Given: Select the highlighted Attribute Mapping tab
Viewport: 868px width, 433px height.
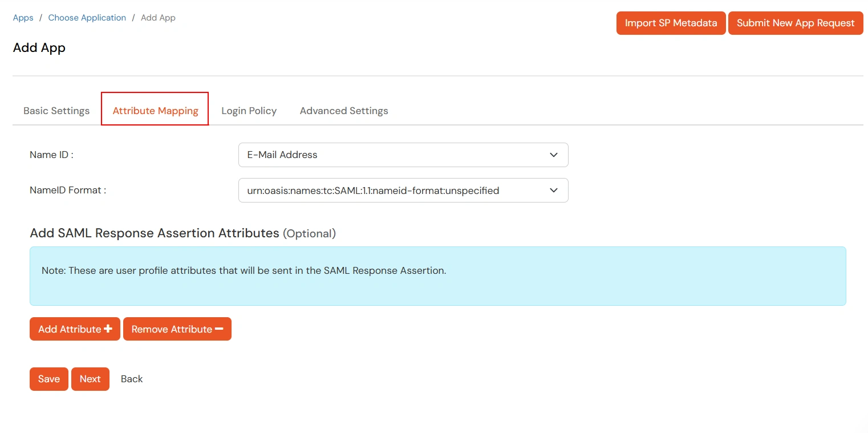Looking at the screenshot, I should 155,110.
